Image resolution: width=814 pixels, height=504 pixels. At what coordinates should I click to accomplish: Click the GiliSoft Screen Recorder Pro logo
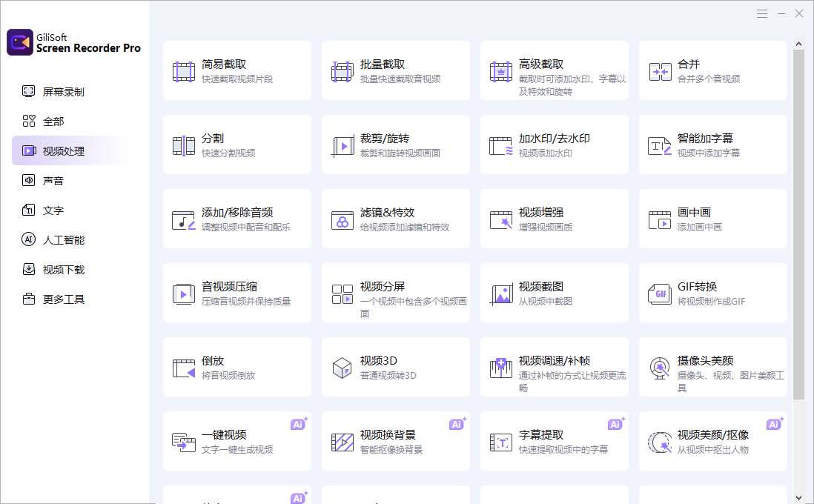coord(20,42)
